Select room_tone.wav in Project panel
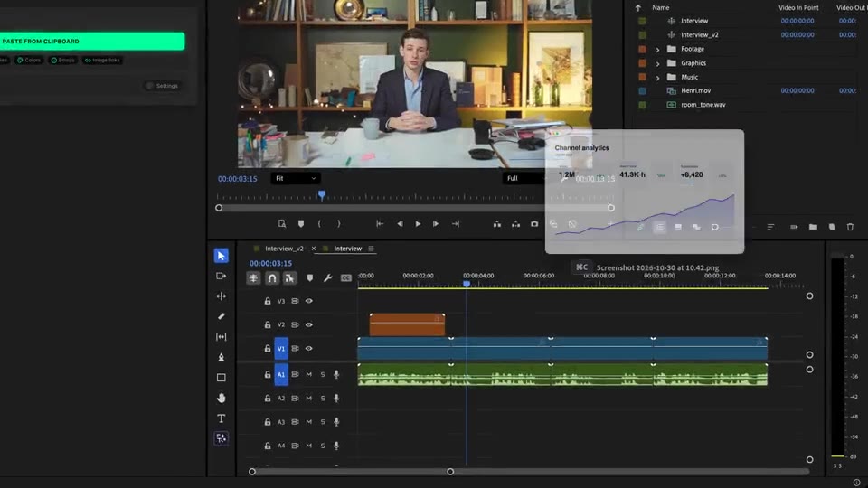 coord(703,105)
